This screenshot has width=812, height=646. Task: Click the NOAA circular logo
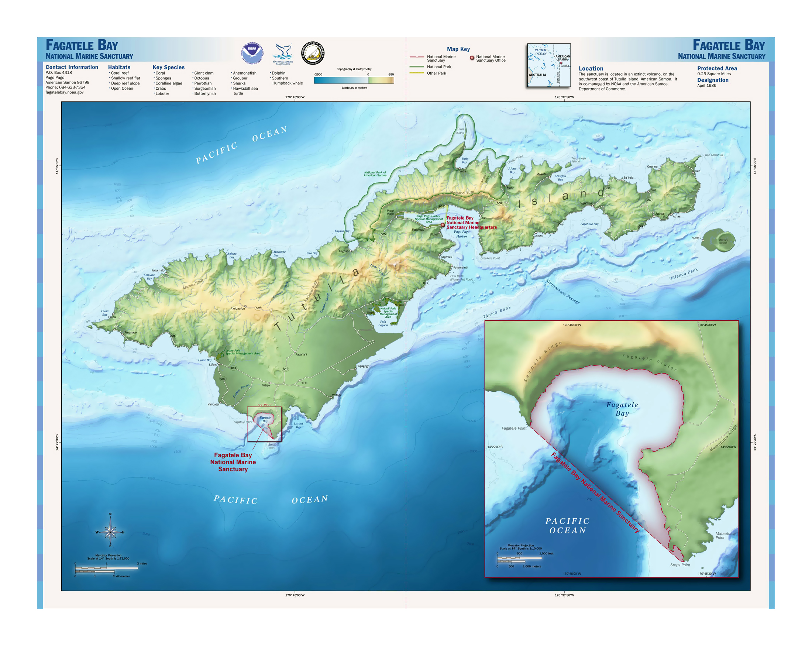tap(252, 53)
